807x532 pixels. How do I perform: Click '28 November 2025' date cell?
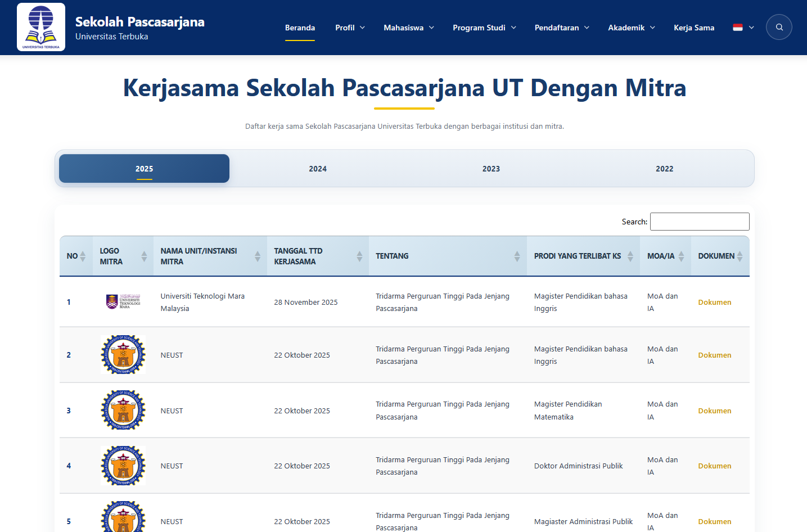(306, 302)
